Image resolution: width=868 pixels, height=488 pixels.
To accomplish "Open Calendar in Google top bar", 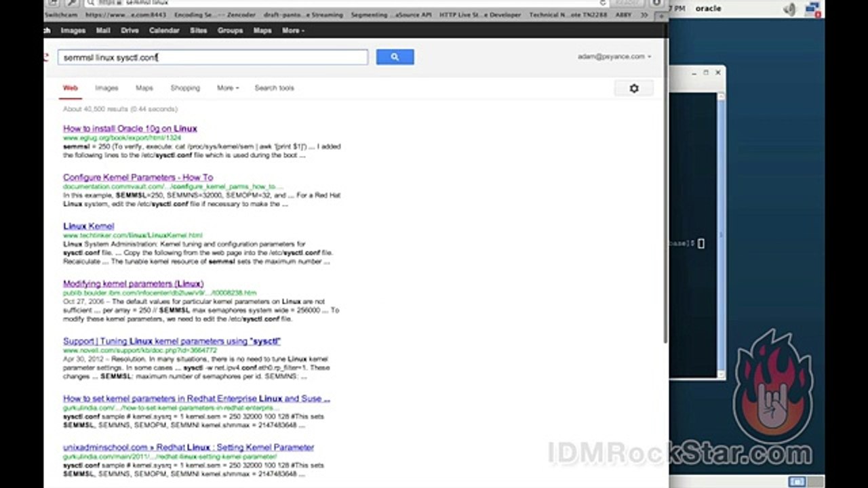I will 164,30.
